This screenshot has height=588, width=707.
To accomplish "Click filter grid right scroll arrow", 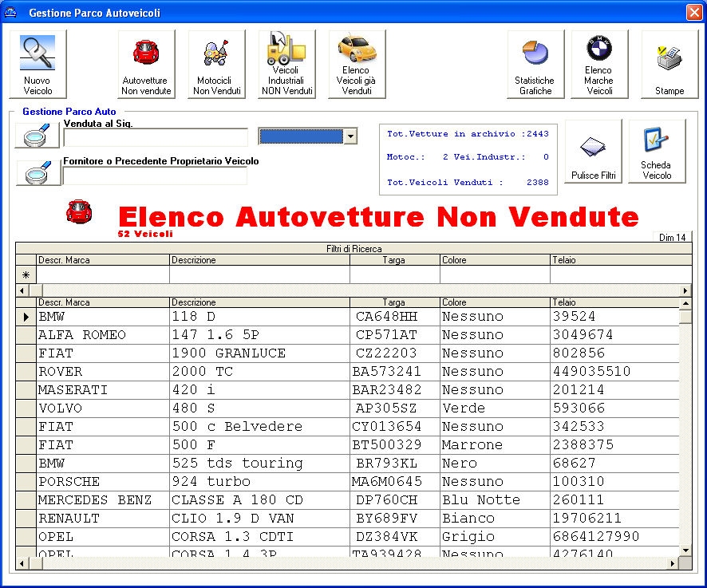I will [x=685, y=290].
